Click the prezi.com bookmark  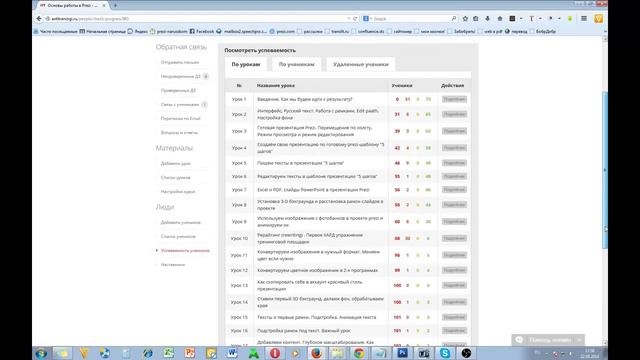coord(282,31)
